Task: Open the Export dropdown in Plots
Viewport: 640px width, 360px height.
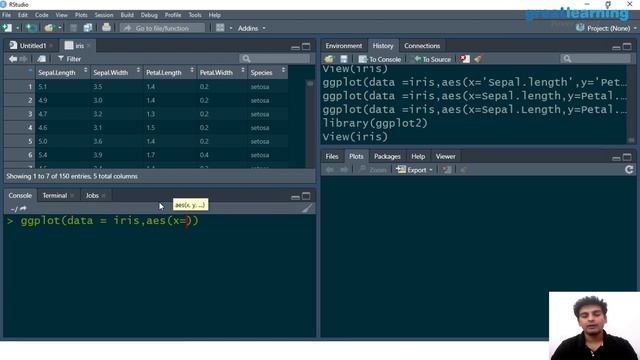Action: tap(414, 170)
